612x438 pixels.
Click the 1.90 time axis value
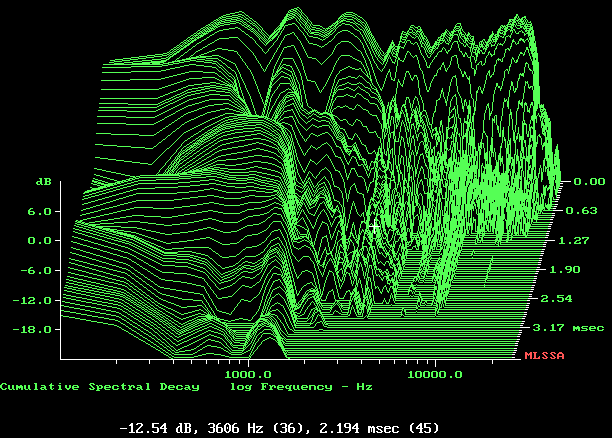pyautogui.click(x=565, y=269)
